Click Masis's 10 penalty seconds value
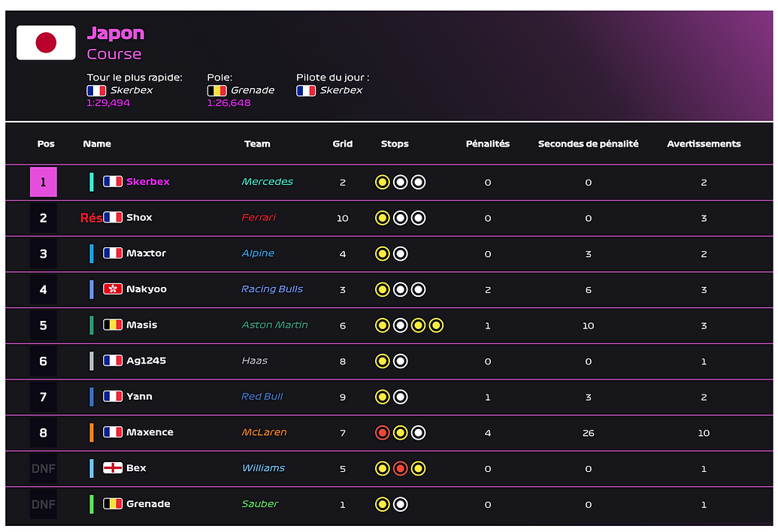778x532 pixels. [x=588, y=326]
